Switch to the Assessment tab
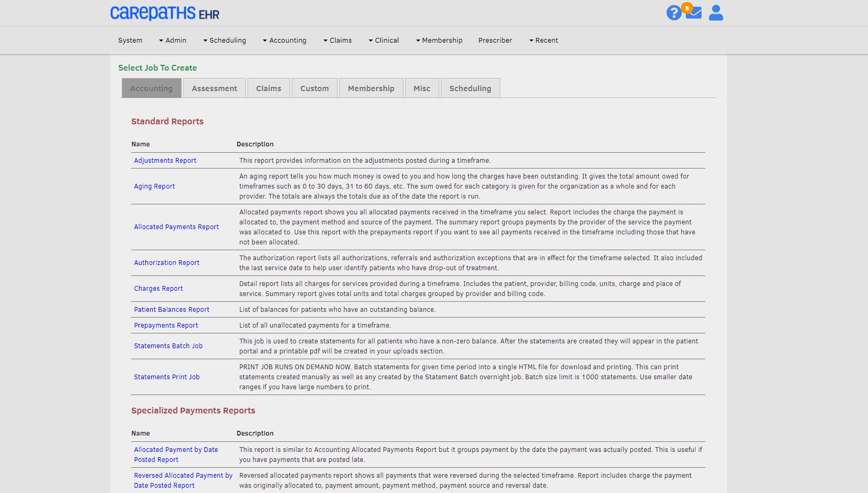The width and height of the screenshot is (868, 493). (214, 88)
